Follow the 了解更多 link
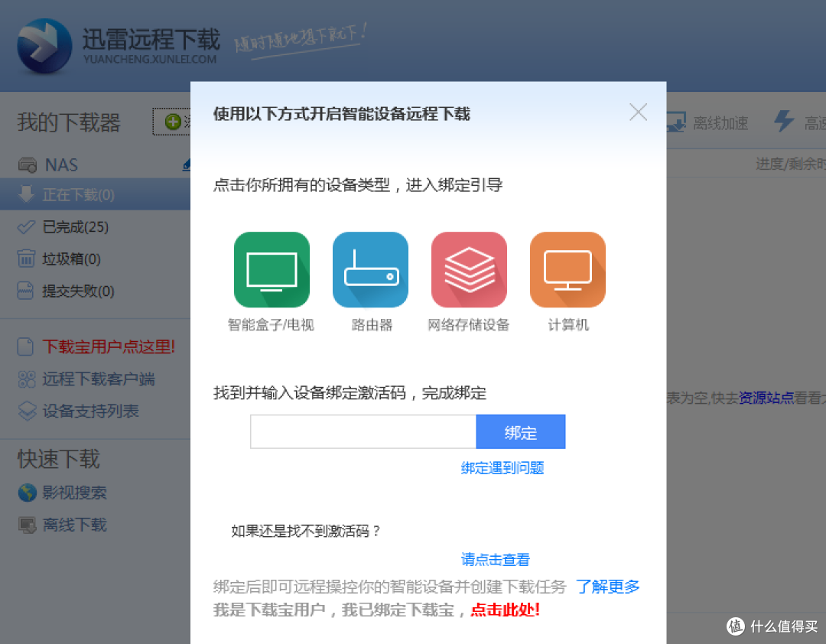The height and width of the screenshot is (644, 826). (x=607, y=586)
